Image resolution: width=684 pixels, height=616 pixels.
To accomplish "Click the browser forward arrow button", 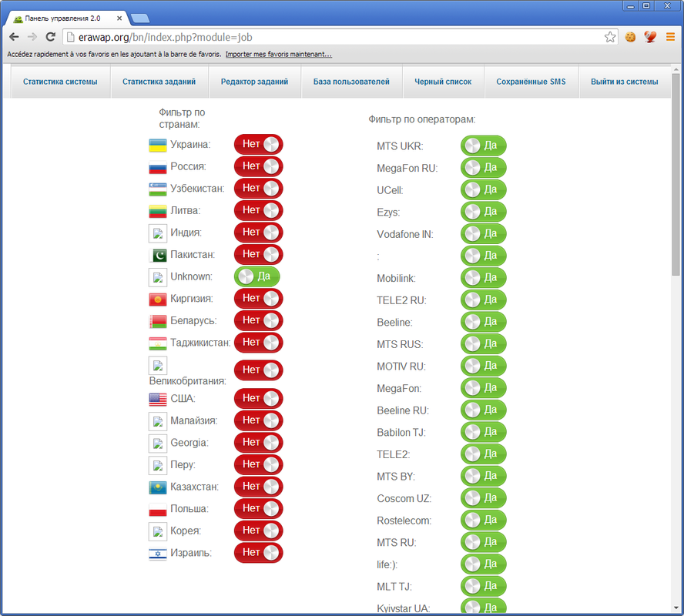I will (x=32, y=37).
